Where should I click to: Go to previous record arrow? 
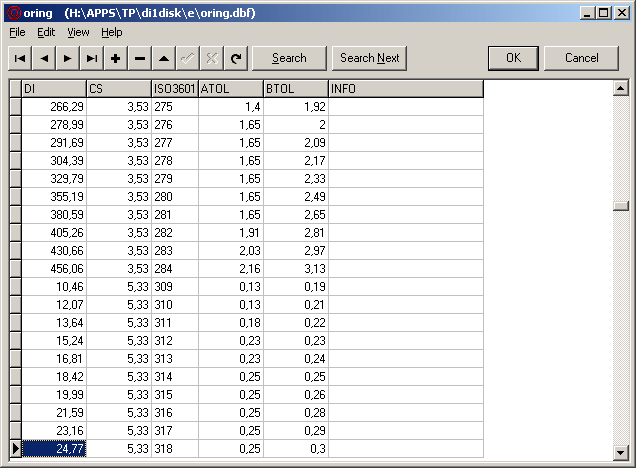click(x=44, y=58)
